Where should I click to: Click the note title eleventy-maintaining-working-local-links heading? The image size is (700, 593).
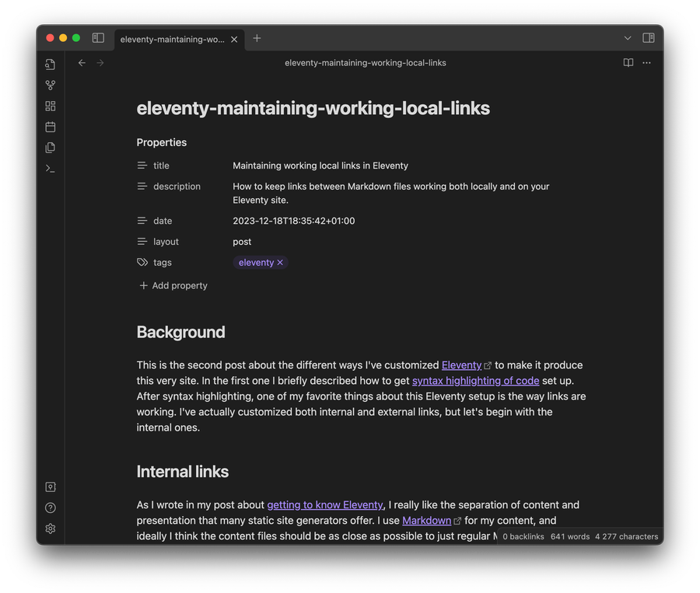tap(313, 109)
